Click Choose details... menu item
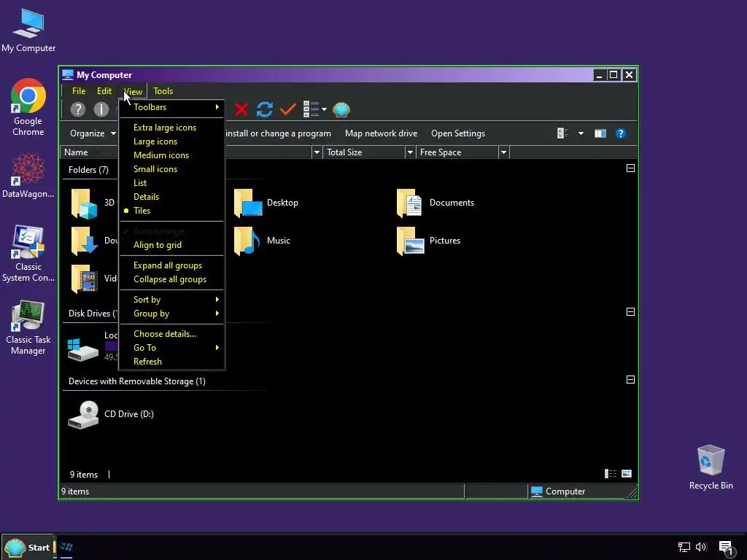 (x=172, y=334)
